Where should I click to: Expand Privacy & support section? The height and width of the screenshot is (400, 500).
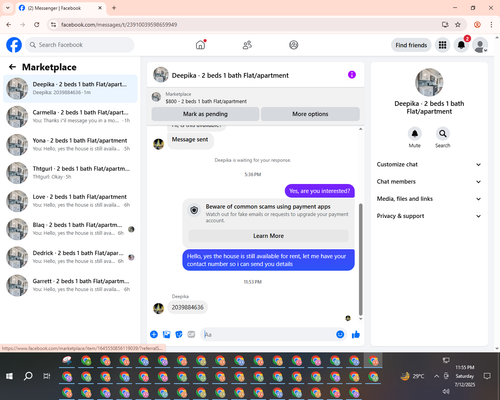pyautogui.click(x=429, y=216)
